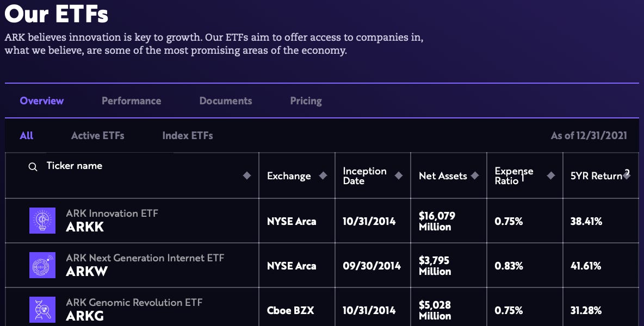The height and width of the screenshot is (326, 644).
Task: Expand the 5YR Return footnote reference
Action: [627, 172]
